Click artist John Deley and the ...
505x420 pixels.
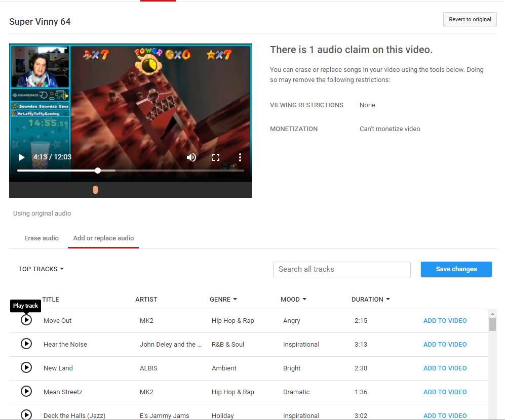coord(170,345)
